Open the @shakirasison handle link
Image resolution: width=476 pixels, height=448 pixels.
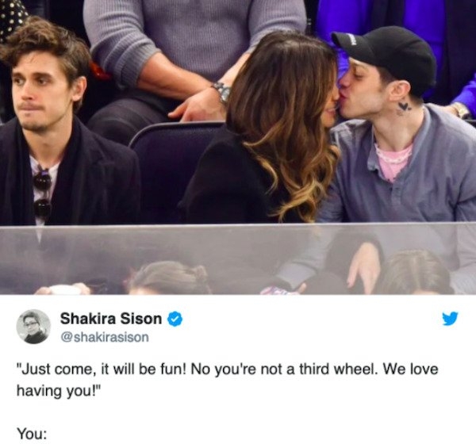coord(105,337)
